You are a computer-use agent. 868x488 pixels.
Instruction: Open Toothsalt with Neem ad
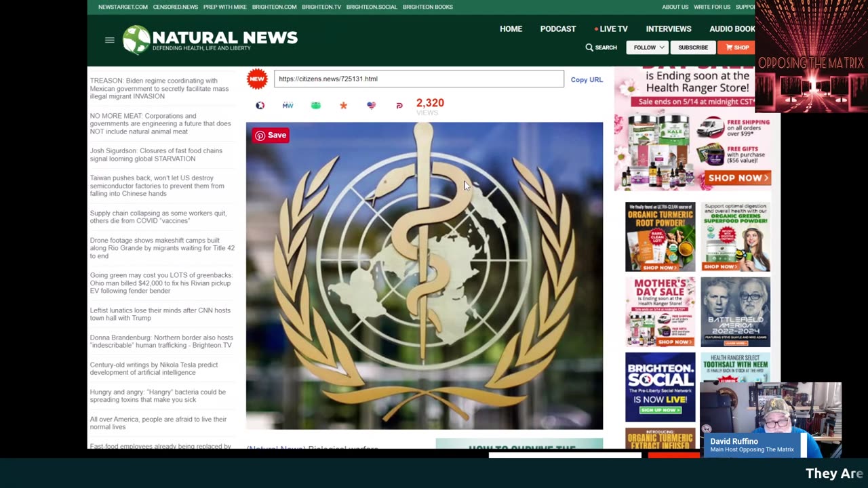coord(735,367)
